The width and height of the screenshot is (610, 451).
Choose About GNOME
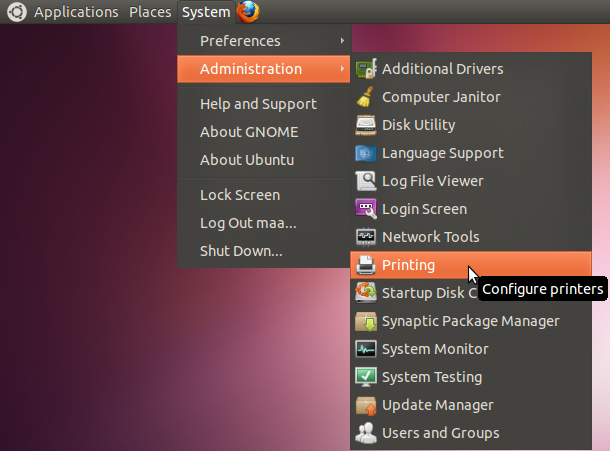coord(264,132)
